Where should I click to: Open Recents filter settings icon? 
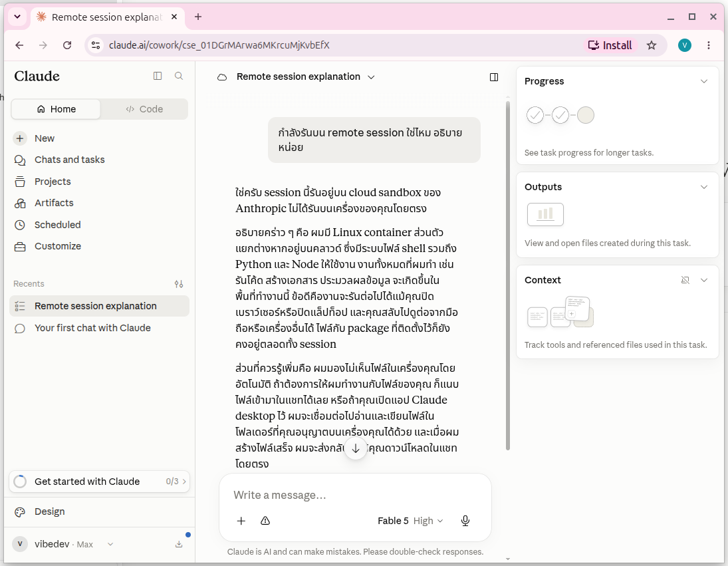[179, 284]
